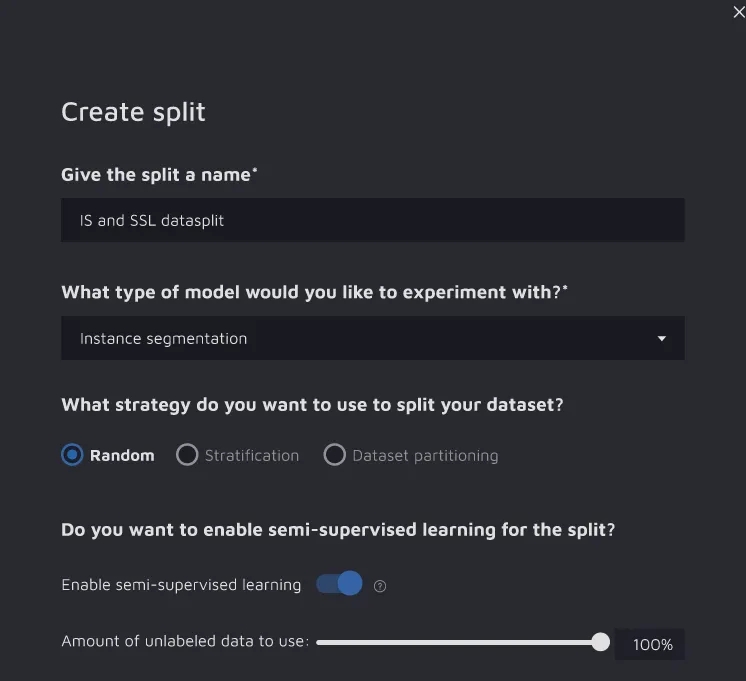
Task: Disable the semi-supervised learning toggle
Action: coord(340,584)
